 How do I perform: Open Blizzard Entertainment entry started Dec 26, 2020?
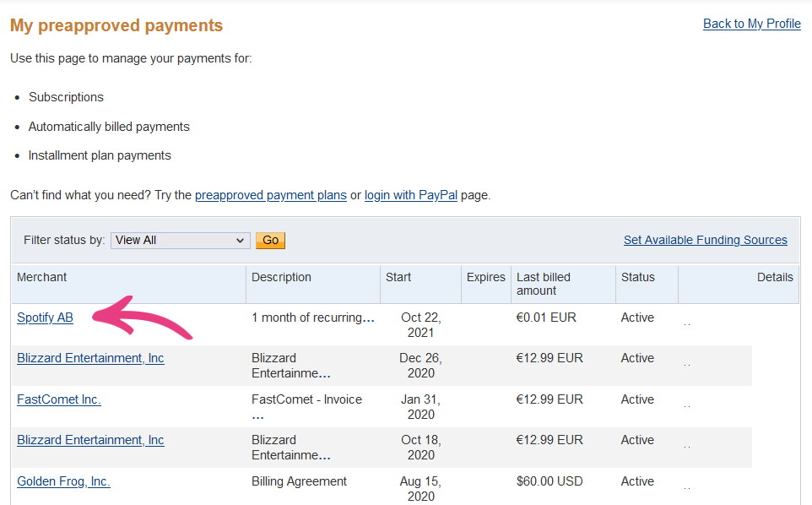coord(90,358)
